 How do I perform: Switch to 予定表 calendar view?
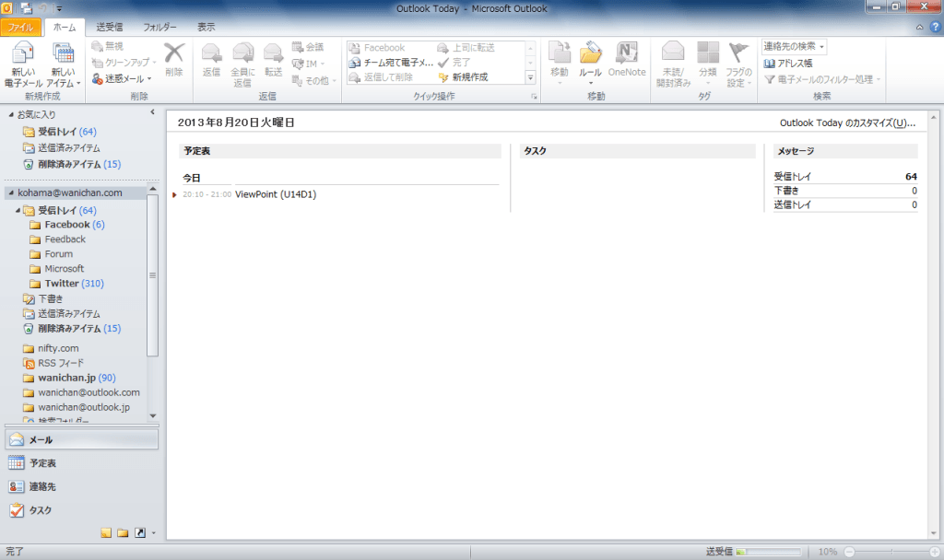pos(82,463)
